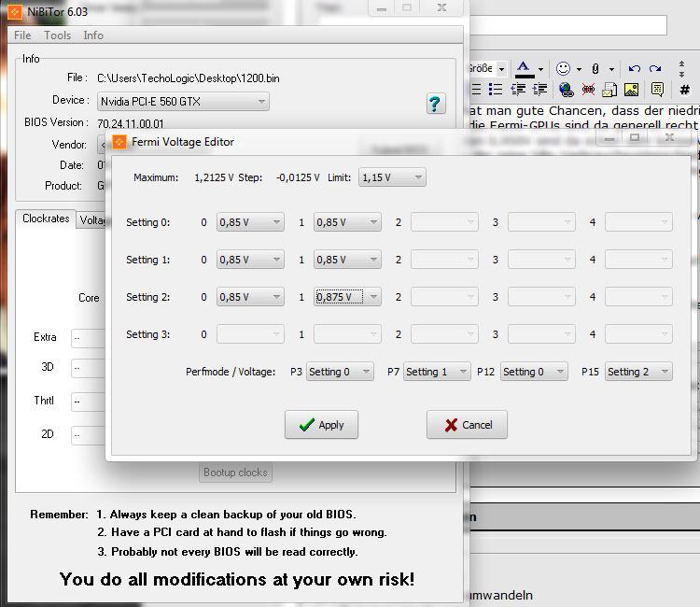Click the numbered list icon in editor
The image size is (700, 607).
(x=477, y=90)
